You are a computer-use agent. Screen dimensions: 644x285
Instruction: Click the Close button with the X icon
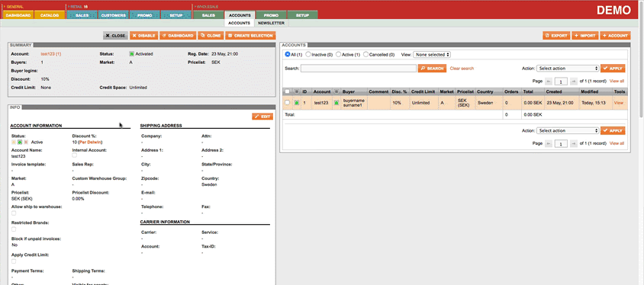coord(115,36)
